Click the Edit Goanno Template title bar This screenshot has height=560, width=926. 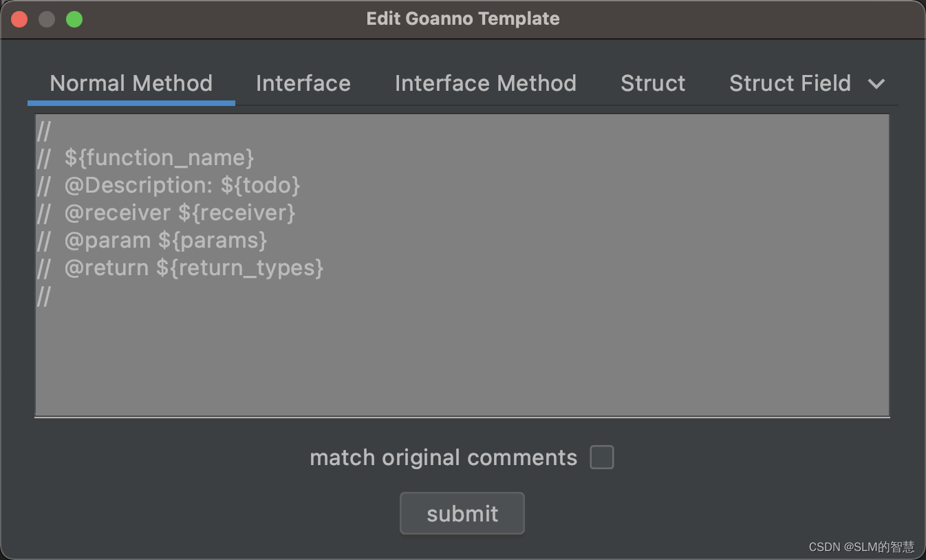(x=462, y=19)
